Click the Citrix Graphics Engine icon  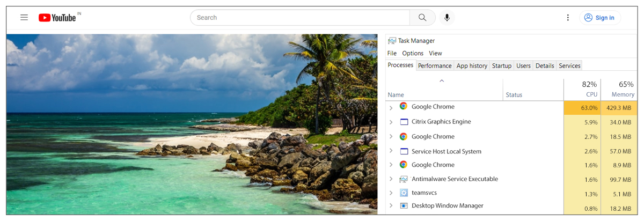pos(404,122)
